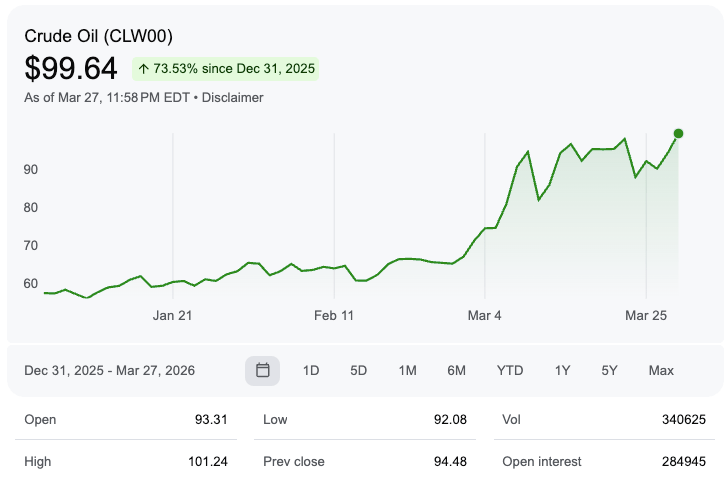Select the 1D time range
Viewport: 726px width, 489px height.
(311, 370)
